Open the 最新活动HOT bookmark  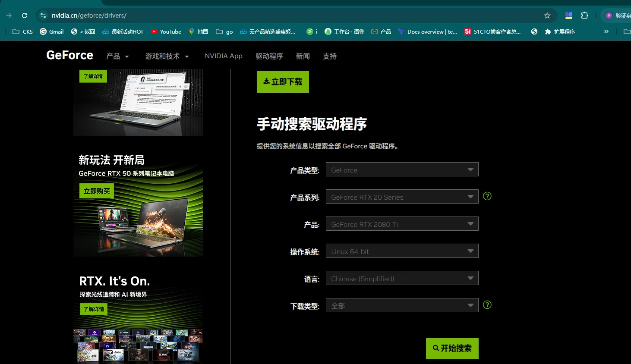click(x=123, y=31)
